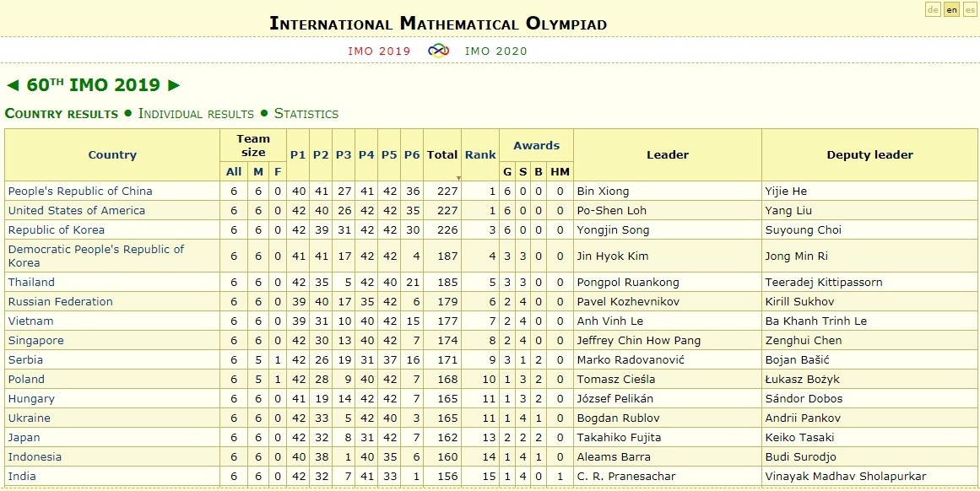Open the Country results tab
Viewport: 980px width, 491px height.
[62, 114]
